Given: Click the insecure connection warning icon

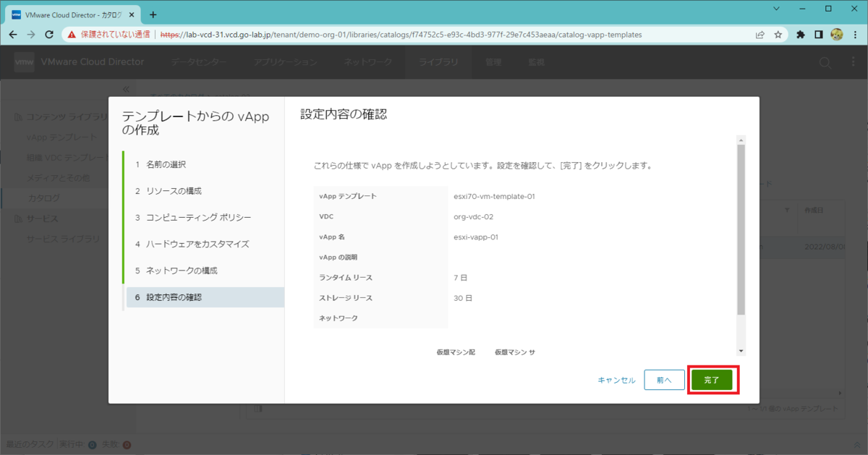Looking at the screenshot, I should 72,34.
